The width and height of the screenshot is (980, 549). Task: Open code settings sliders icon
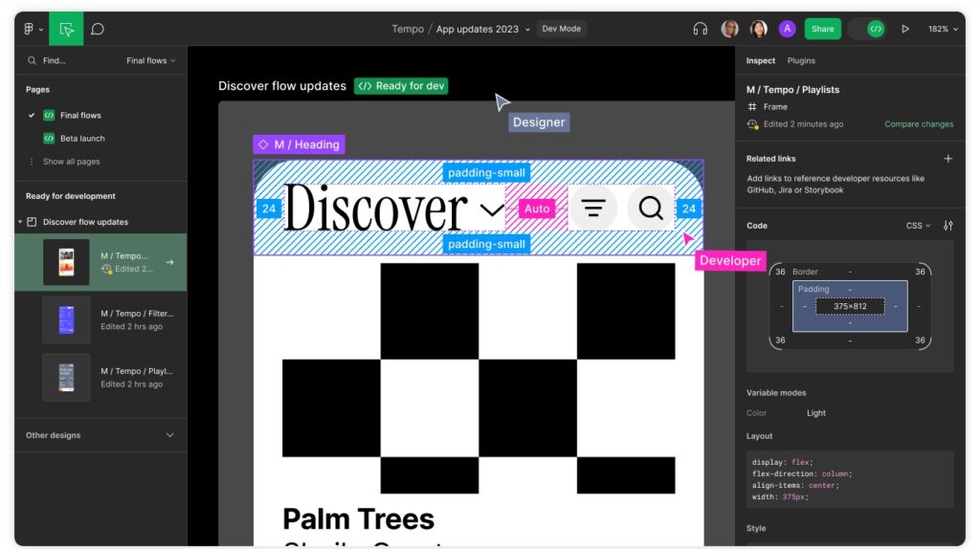pos(948,226)
